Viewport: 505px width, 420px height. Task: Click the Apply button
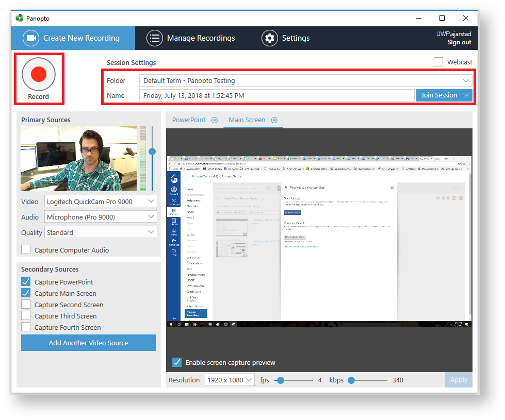click(x=459, y=380)
